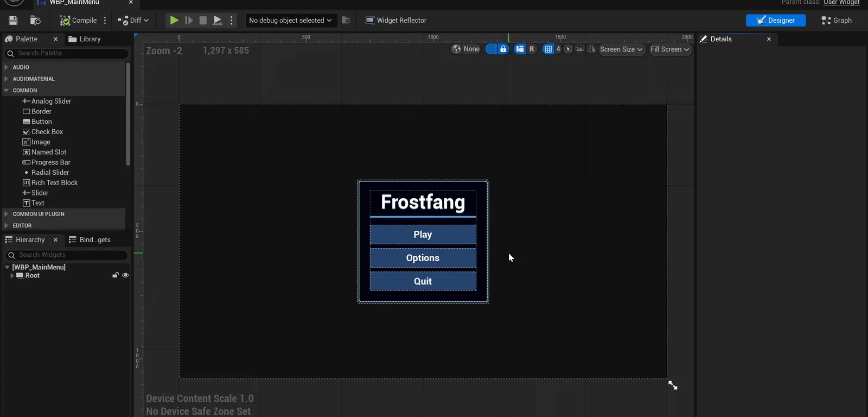This screenshot has height=417, width=868.
Task: Start Play in editor with green arrow
Action: tap(174, 21)
